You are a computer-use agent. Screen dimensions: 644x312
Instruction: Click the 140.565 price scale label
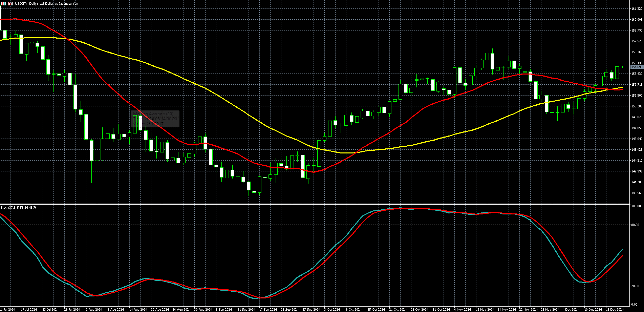[637, 193]
